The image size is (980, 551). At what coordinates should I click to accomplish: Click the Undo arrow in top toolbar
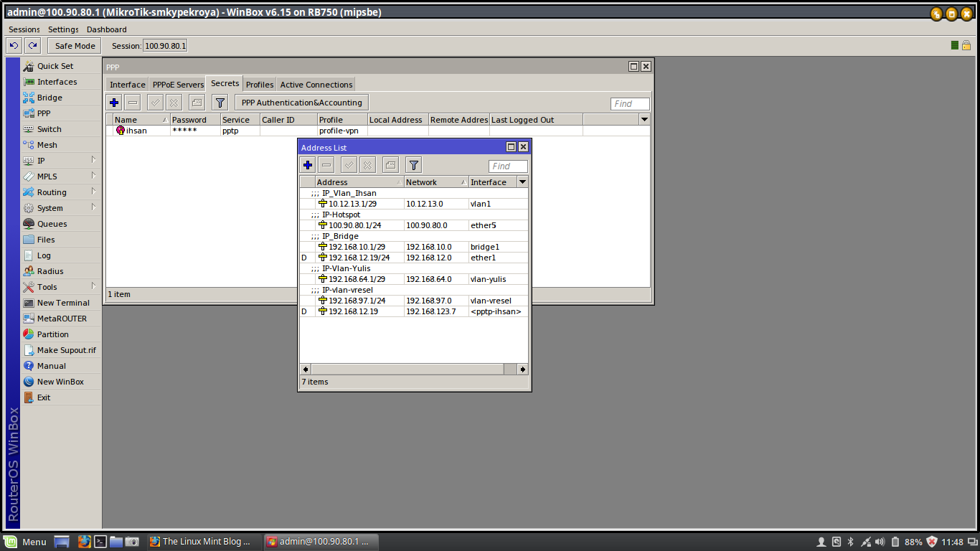pos(14,46)
